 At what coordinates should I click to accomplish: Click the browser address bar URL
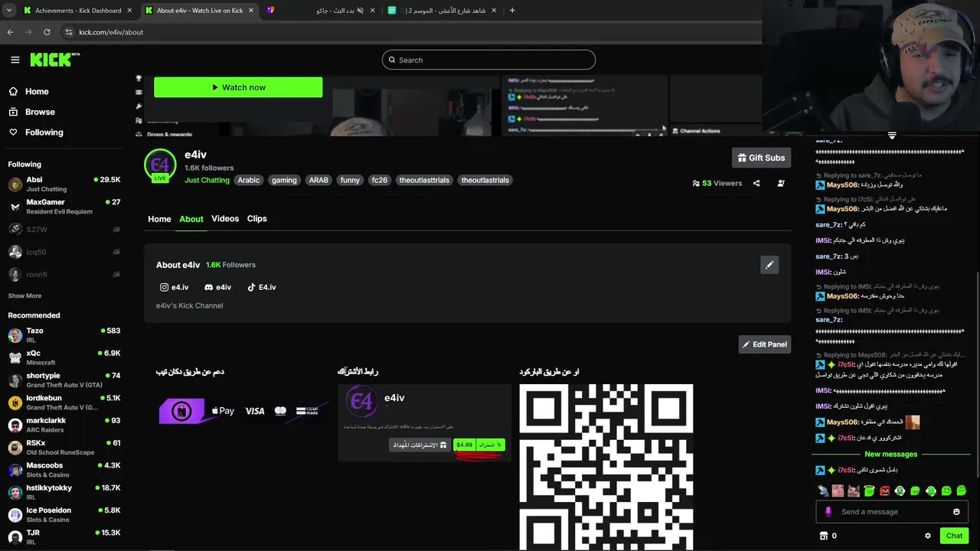click(111, 32)
